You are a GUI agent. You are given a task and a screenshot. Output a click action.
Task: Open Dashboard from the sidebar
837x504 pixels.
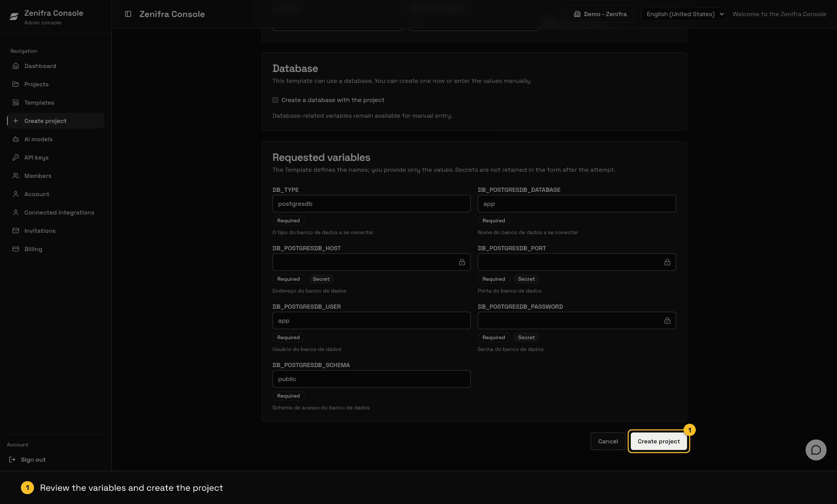pos(55,66)
